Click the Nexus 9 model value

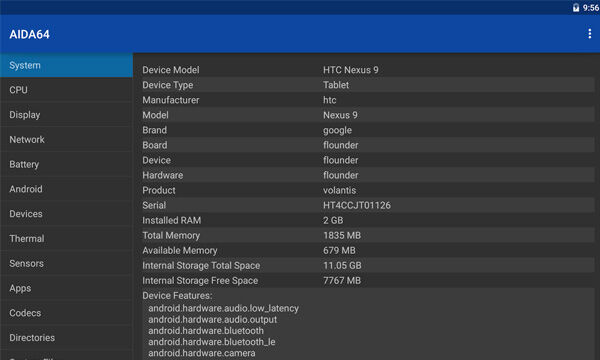340,115
